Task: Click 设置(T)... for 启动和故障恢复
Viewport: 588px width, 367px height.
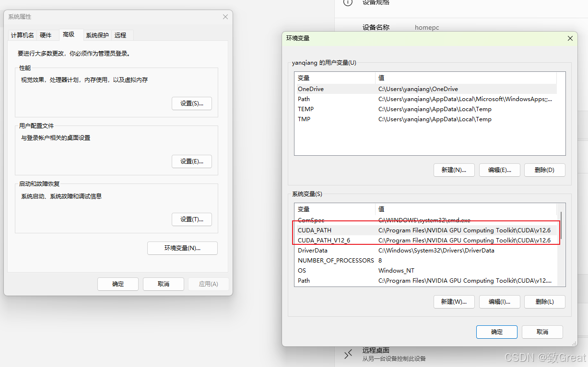Action: (x=192, y=219)
